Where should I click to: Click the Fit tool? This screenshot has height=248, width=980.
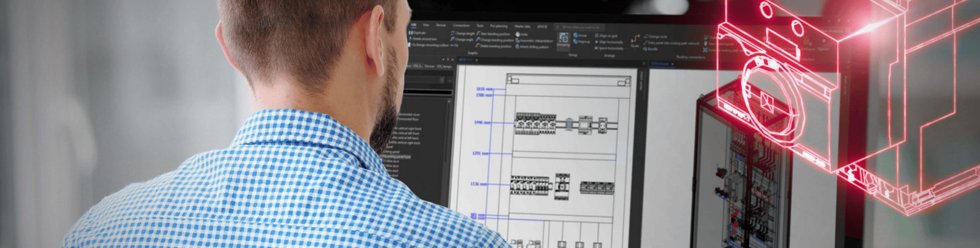click(x=454, y=45)
